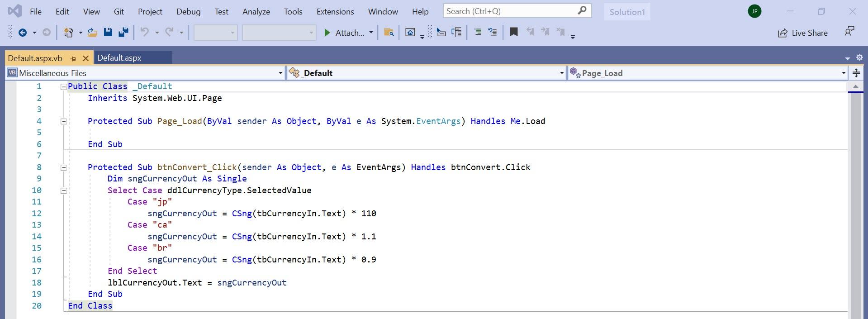Click the previous bookmark icon
This screenshot has height=319, width=868.
tap(530, 32)
